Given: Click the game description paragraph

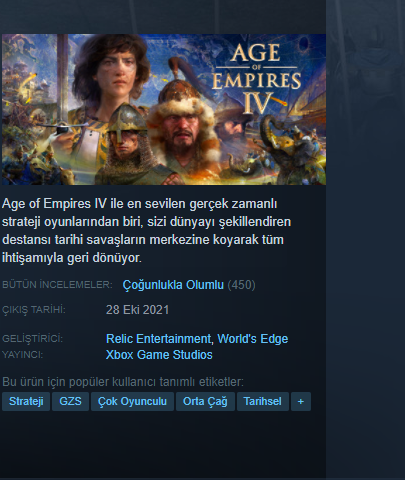Looking at the screenshot, I should click(146, 231).
